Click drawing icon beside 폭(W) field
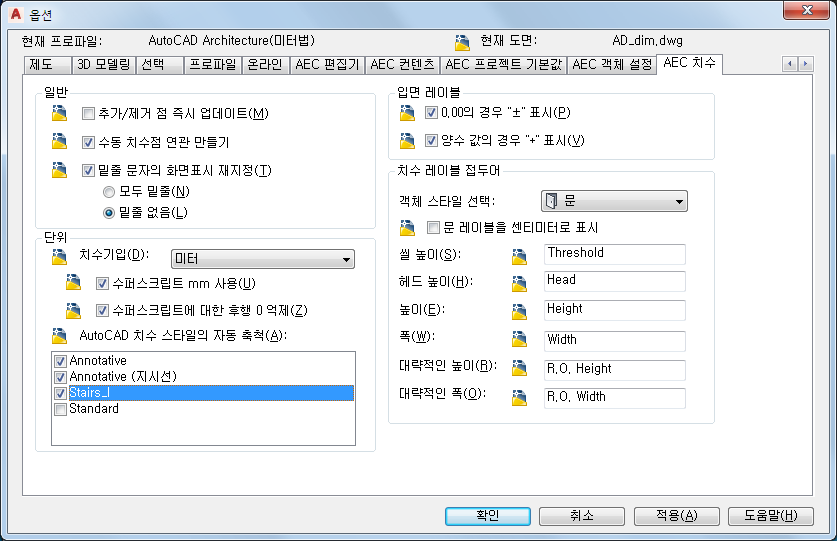The image size is (837, 541). (519, 339)
